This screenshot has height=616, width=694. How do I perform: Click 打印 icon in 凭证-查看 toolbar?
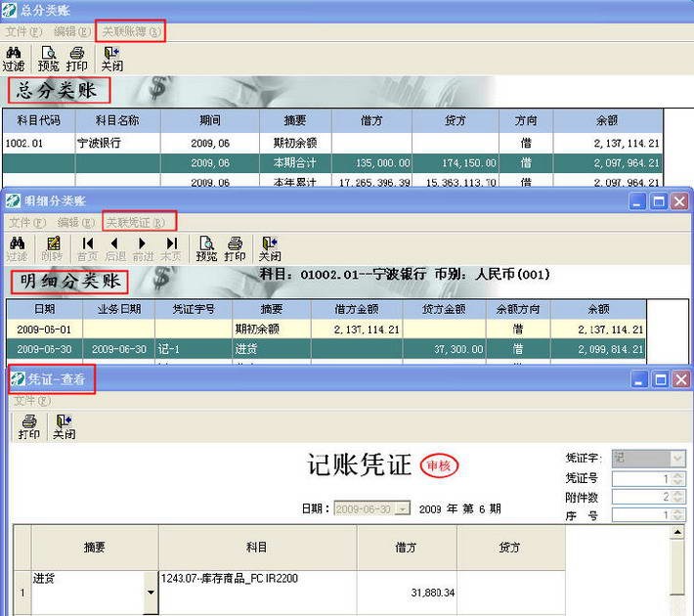(x=29, y=427)
